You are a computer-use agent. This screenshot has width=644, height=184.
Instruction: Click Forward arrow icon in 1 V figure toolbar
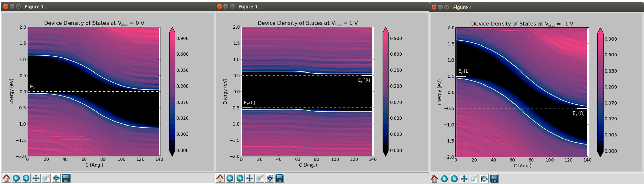(x=240, y=178)
